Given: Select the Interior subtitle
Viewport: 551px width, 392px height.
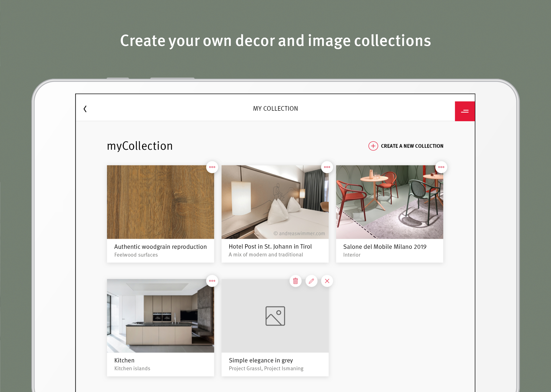Looking at the screenshot, I should (352, 255).
